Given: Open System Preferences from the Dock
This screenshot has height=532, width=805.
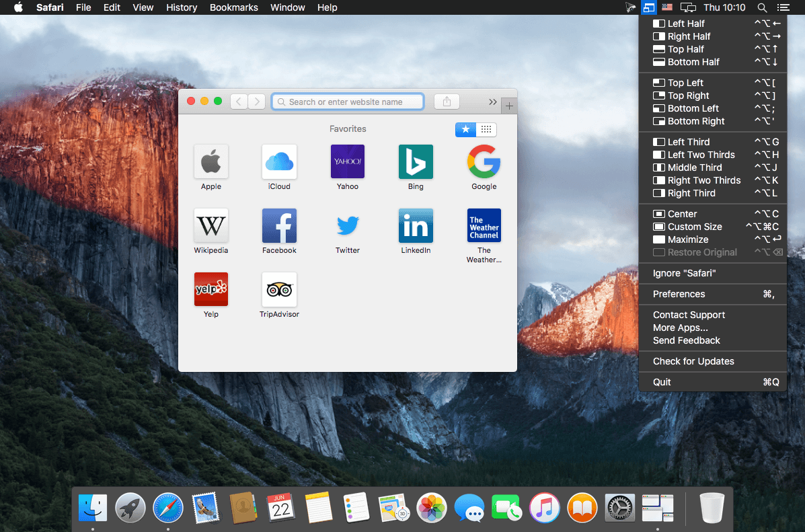Looking at the screenshot, I should (x=619, y=508).
